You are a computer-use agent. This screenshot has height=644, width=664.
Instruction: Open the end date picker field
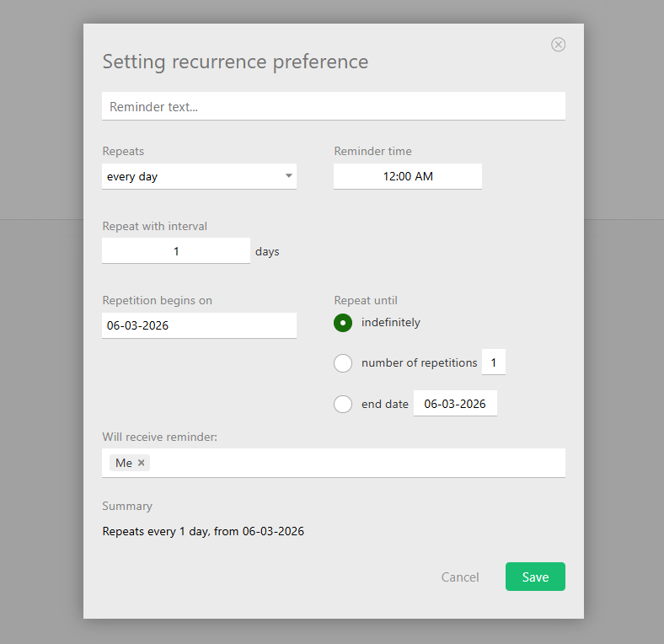pyautogui.click(x=455, y=404)
